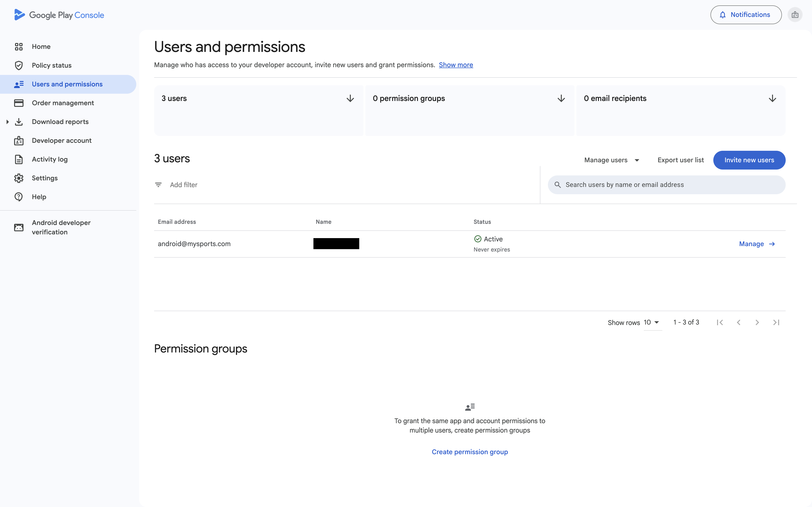Click the Download reports download icon
The image size is (812, 507).
pos(19,122)
